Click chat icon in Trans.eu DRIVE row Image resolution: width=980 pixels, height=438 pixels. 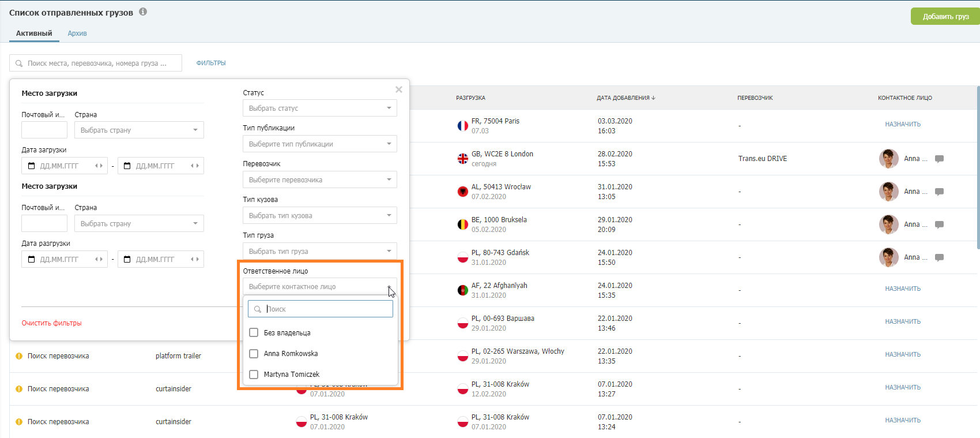click(939, 159)
